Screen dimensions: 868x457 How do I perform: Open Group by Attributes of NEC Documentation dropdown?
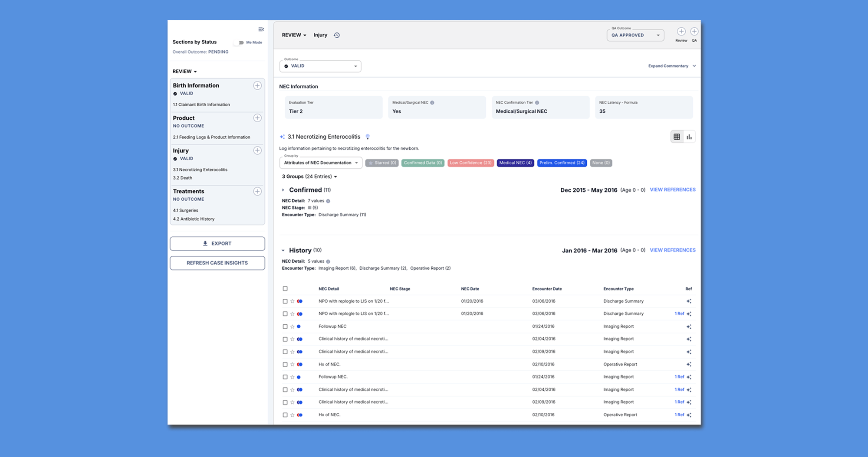(321, 163)
